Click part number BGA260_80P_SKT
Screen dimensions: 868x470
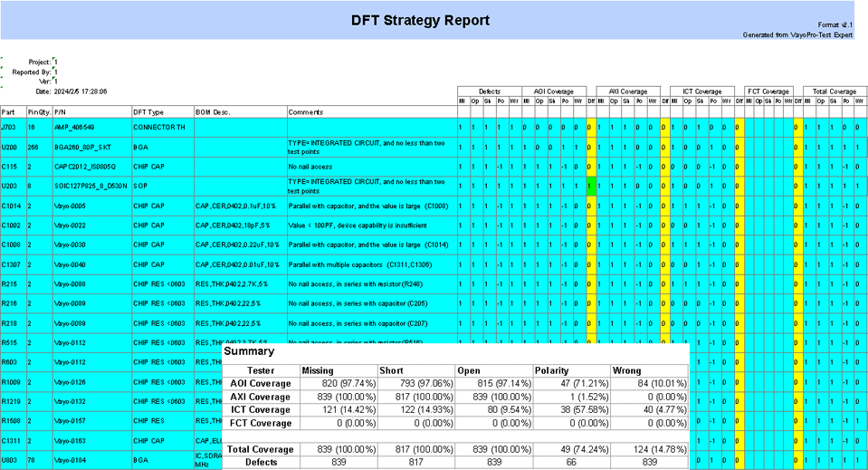point(81,147)
